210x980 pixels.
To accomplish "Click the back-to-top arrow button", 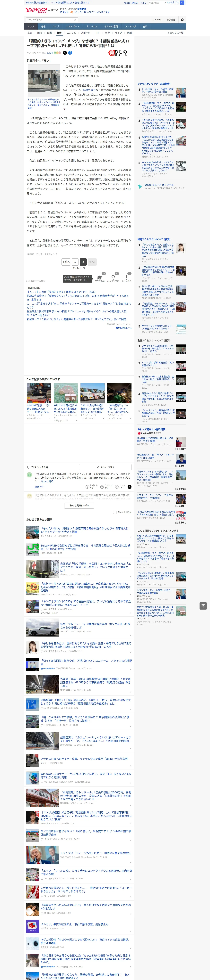I will tap(203, 606).
